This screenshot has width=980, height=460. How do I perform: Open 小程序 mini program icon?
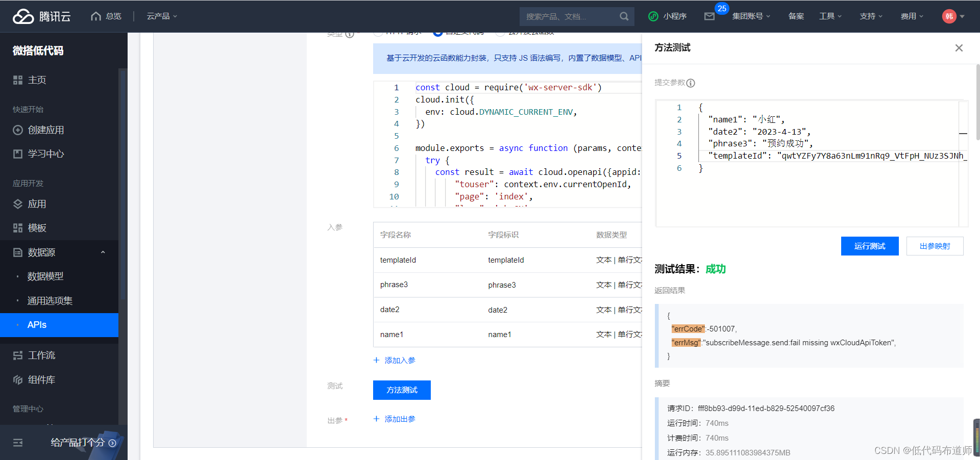[x=653, y=16]
